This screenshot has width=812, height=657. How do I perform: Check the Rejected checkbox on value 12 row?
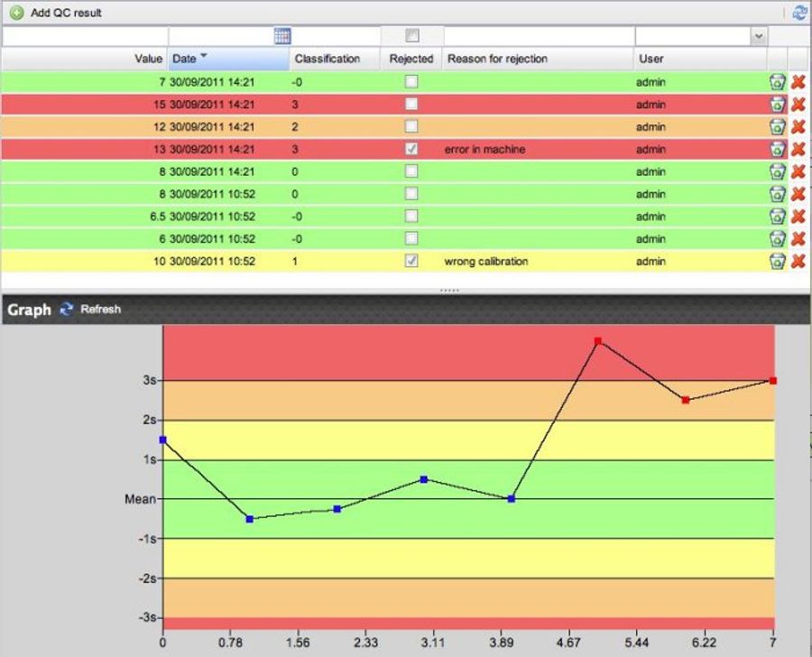pos(412,126)
